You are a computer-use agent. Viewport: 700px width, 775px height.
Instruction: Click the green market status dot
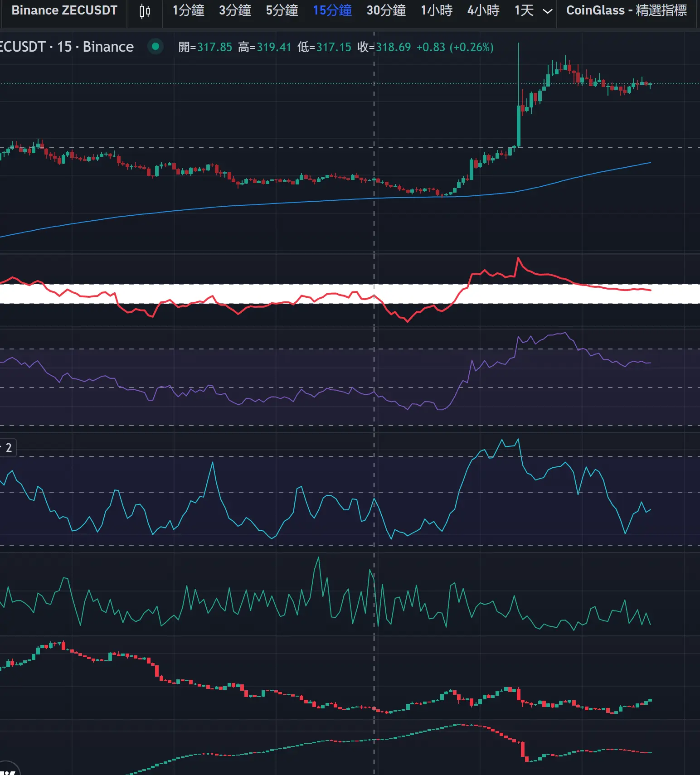(x=156, y=46)
